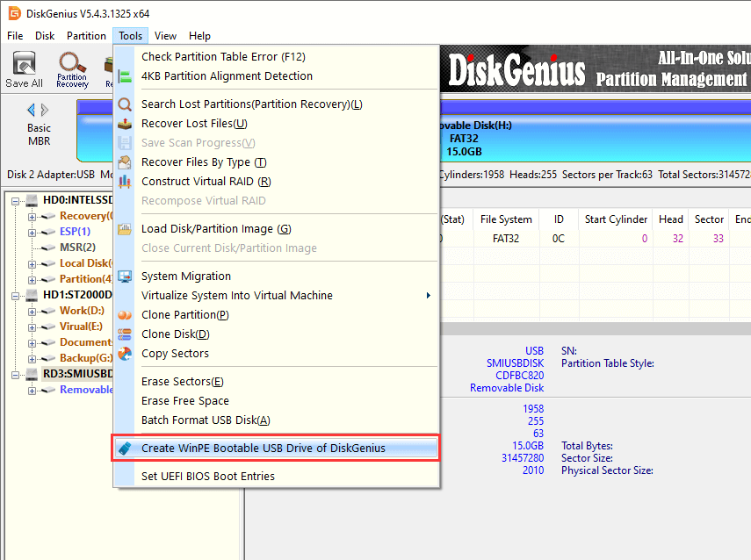Click the previous disk arrow above Basic MBR

[32, 110]
